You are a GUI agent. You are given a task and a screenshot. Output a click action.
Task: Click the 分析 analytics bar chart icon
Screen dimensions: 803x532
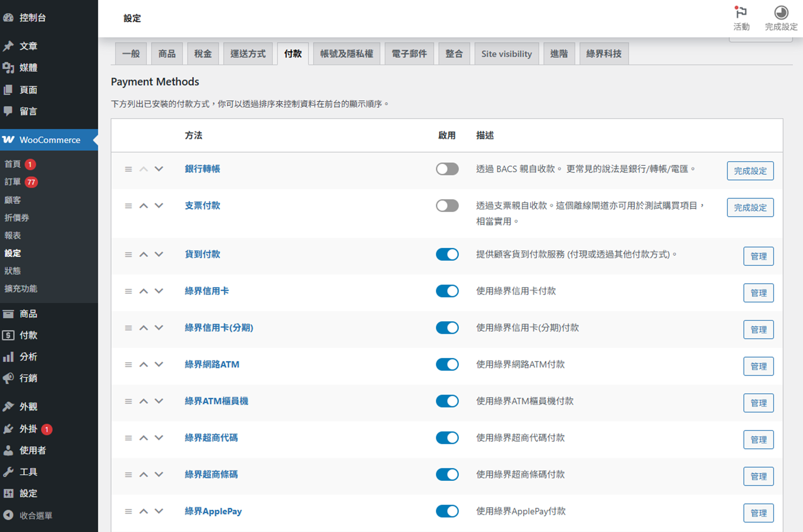pyautogui.click(x=9, y=357)
